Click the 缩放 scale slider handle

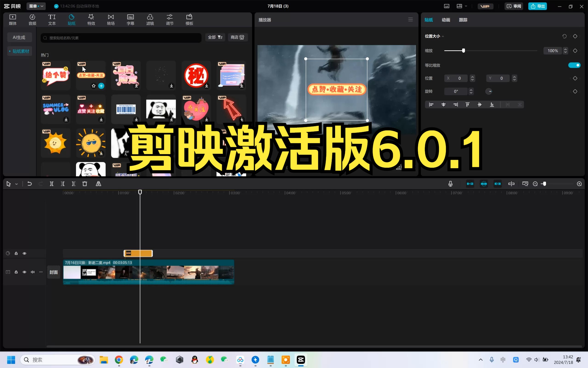point(463,51)
